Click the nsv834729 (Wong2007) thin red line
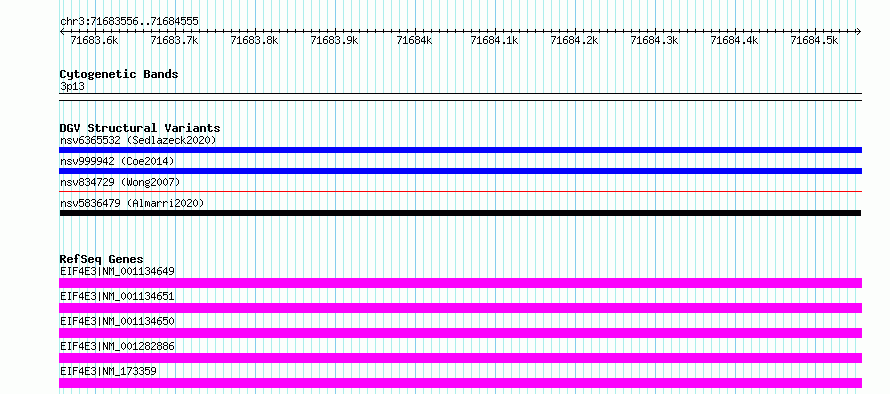The height and width of the screenshot is (394, 890). (x=460, y=192)
